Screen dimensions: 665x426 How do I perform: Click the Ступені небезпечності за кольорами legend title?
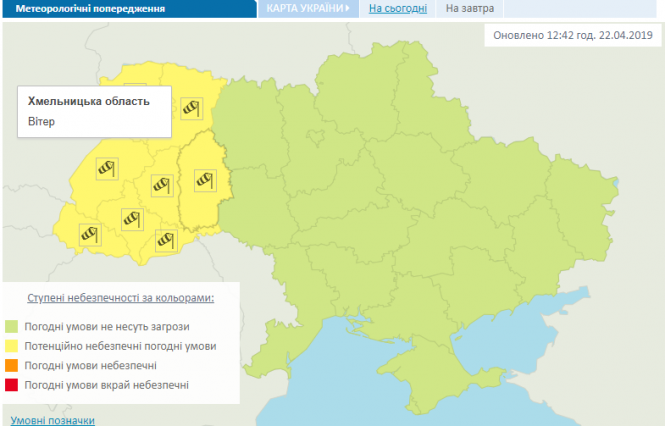coord(119,299)
